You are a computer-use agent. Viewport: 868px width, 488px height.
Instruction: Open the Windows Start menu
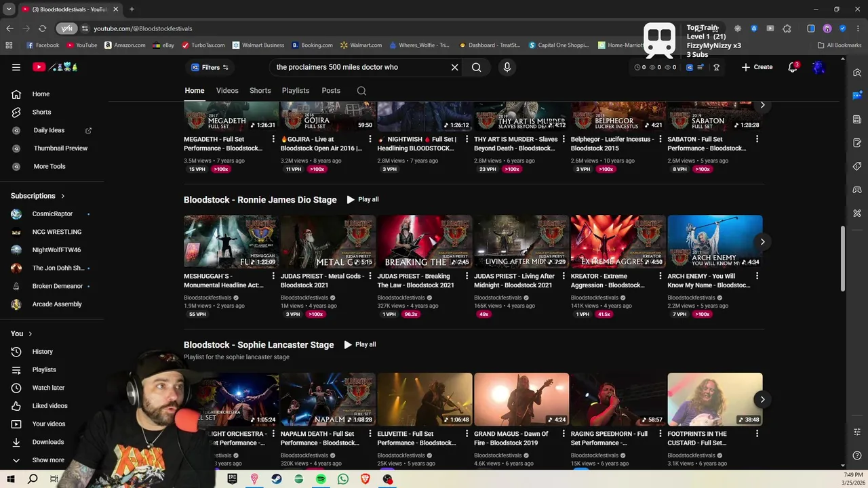point(10,479)
